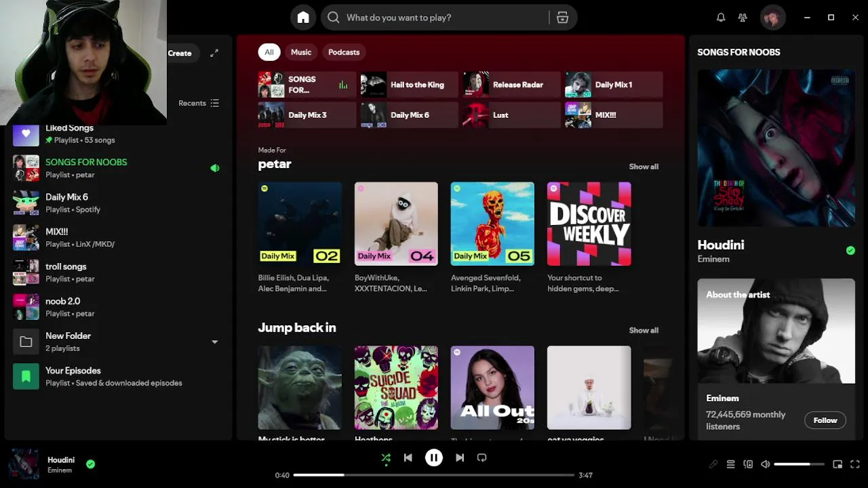Open the Friend Activity icon
The height and width of the screenshot is (488, 868).
[x=743, y=18]
